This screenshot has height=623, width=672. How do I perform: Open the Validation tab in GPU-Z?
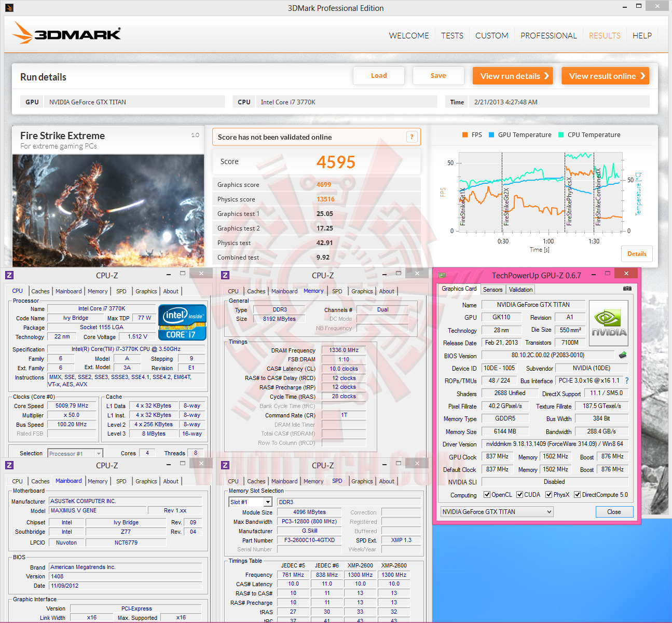point(520,290)
